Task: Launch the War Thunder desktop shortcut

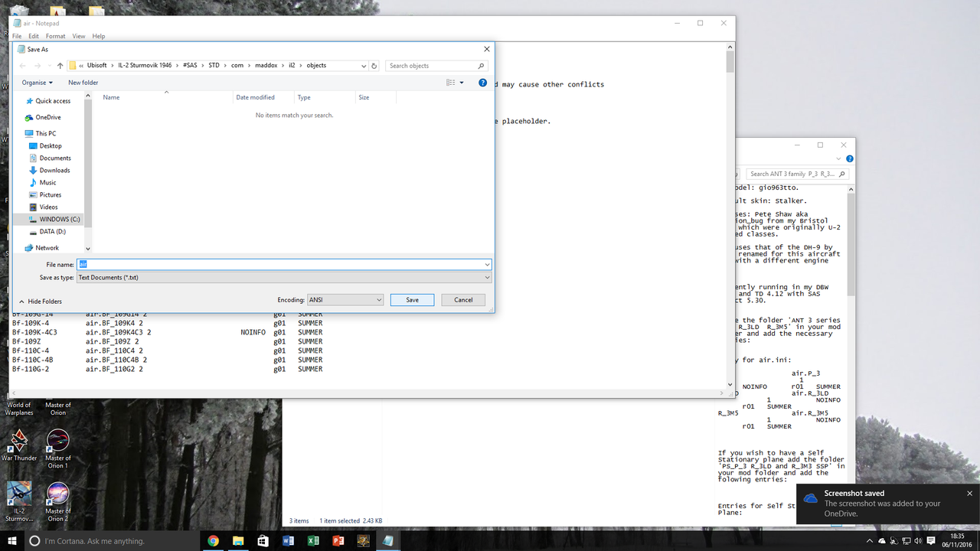Action: [18, 445]
